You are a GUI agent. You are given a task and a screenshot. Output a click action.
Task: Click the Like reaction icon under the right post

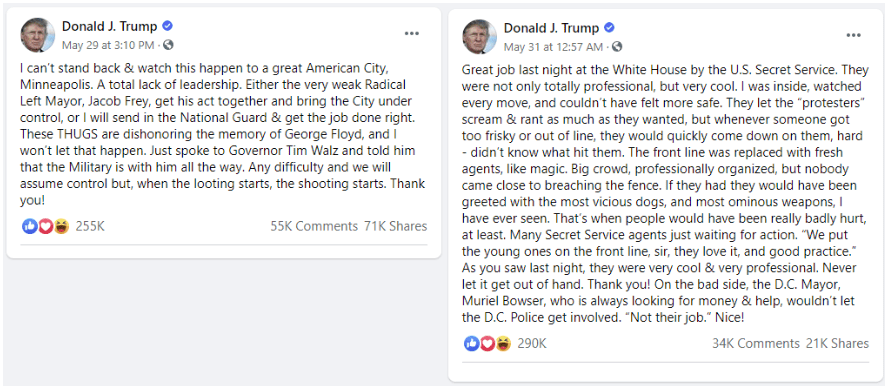(x=471, y=343)
